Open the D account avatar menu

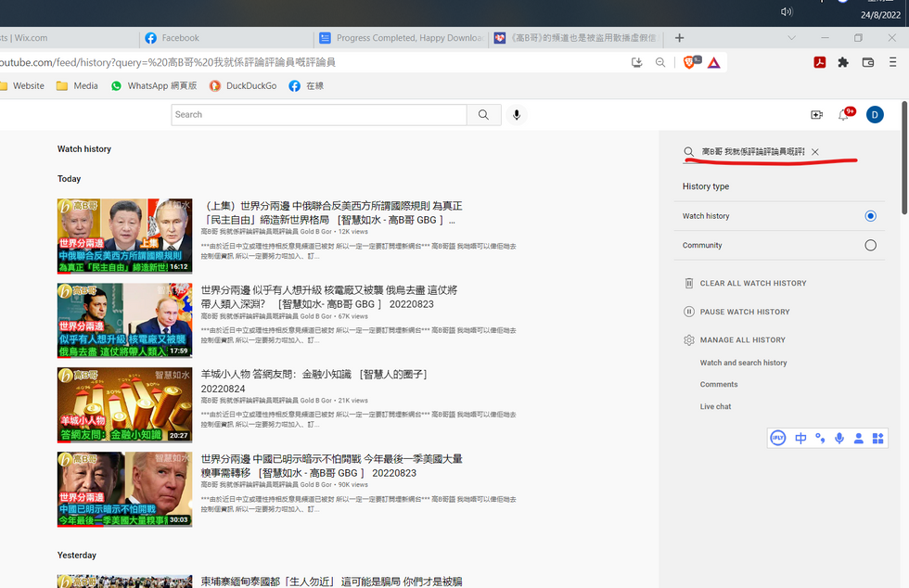pos(875,115)
